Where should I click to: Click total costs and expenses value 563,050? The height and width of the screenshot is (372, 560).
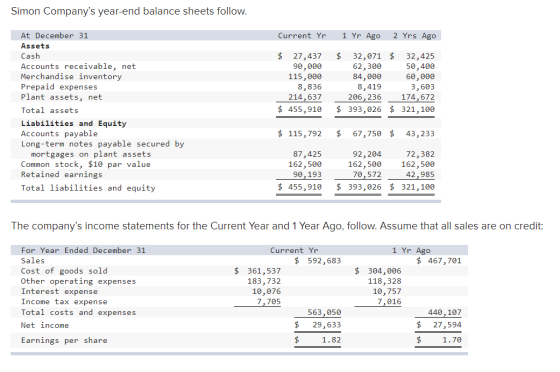click(x=324, y=312)
